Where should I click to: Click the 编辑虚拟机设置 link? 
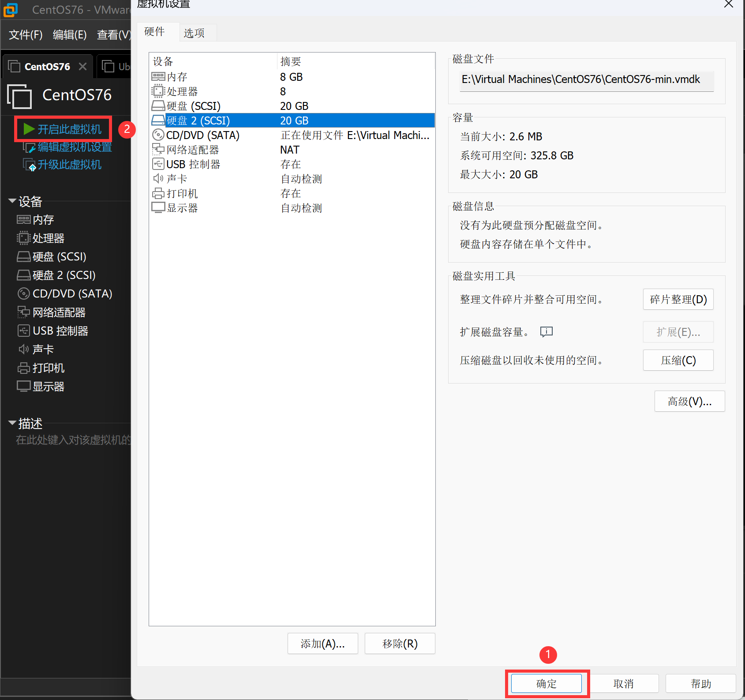(75, 147)
